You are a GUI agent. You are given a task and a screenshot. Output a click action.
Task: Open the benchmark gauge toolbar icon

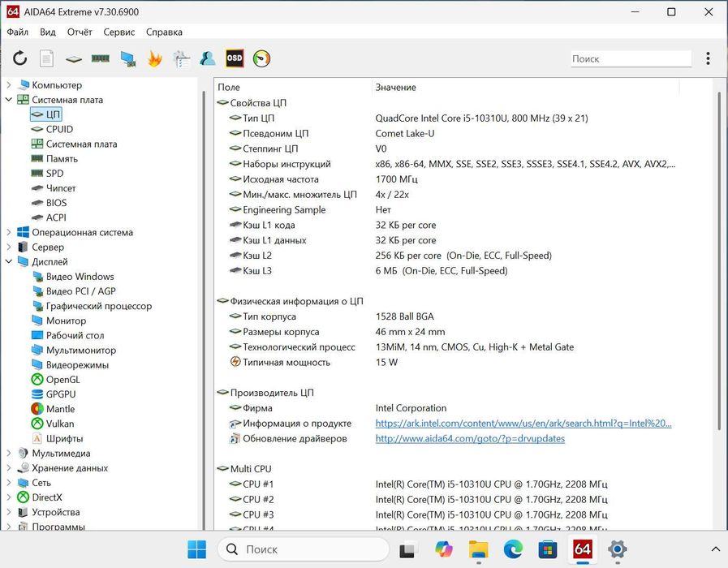(261, 58)
